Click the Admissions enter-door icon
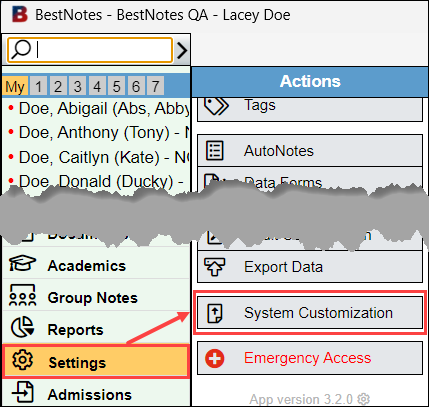Screen dimensions: 429x407 (x=22, y=392)
